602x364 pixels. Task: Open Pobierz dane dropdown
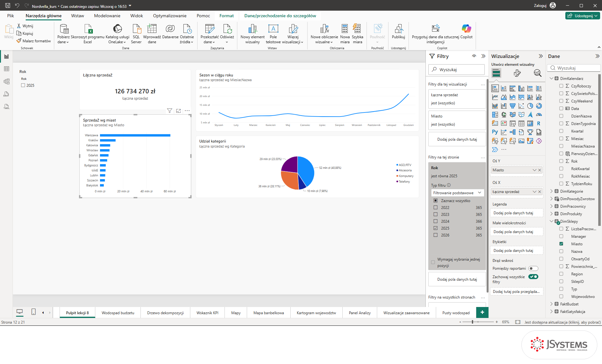[63, 39]
